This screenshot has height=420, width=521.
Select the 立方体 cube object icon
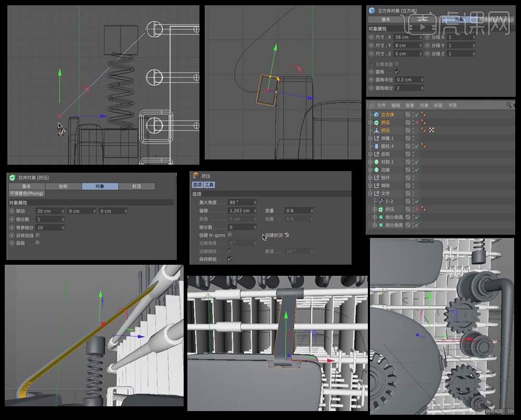[x=376, y=114]
